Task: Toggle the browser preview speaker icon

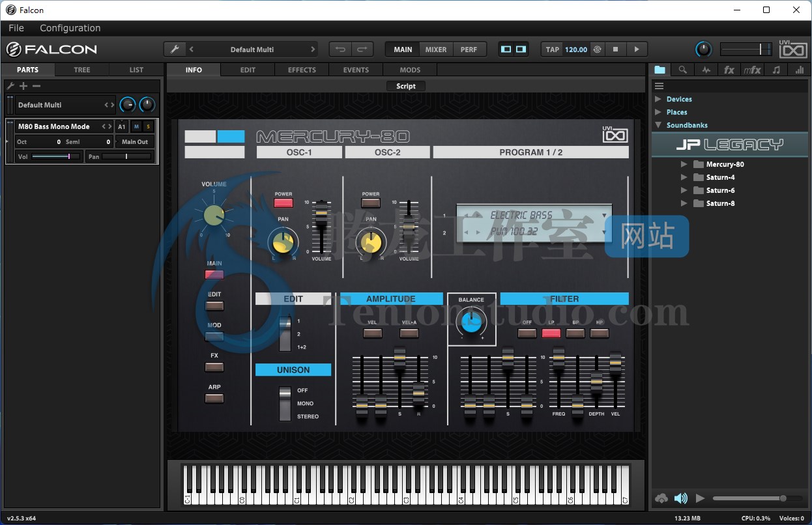Action: pos(681,498)
